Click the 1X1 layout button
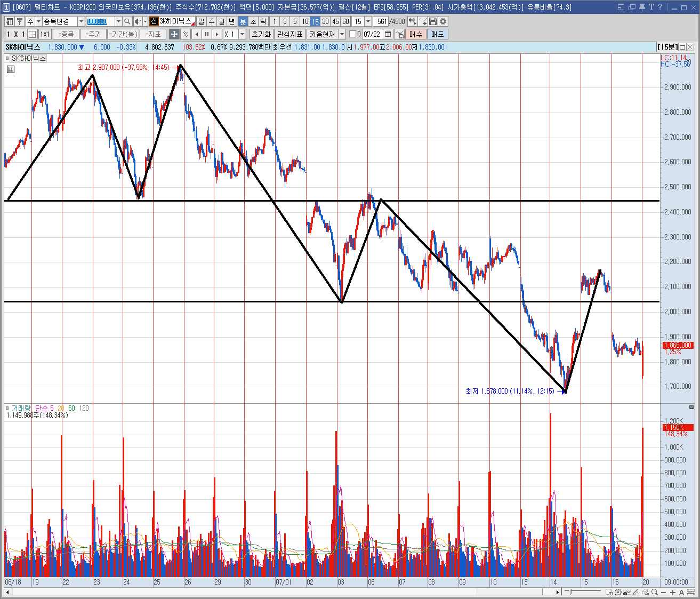Screen dimensions: 700x599 (x=45, y=34)
